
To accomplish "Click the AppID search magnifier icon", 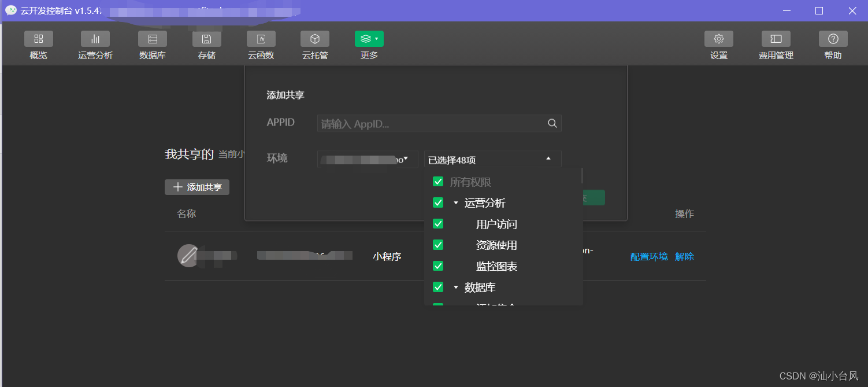I will pyautogui.click(x=552, y=123).
